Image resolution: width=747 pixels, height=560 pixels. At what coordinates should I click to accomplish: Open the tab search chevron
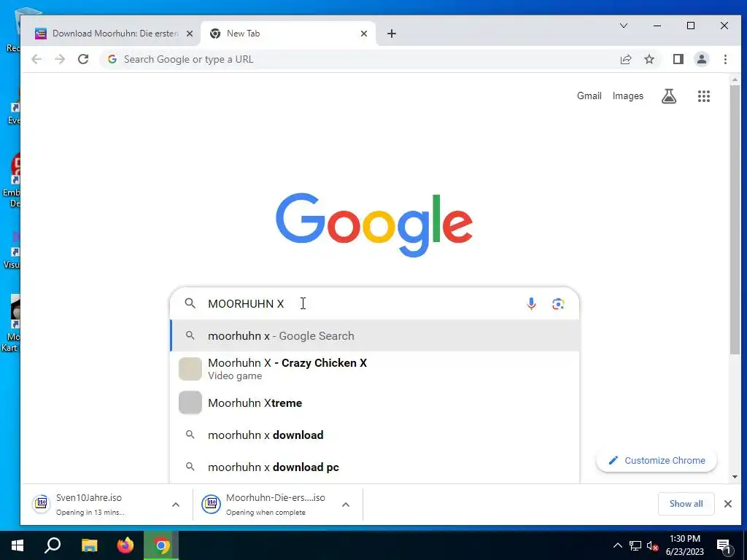pyautogui.click(x=623, y=26)
